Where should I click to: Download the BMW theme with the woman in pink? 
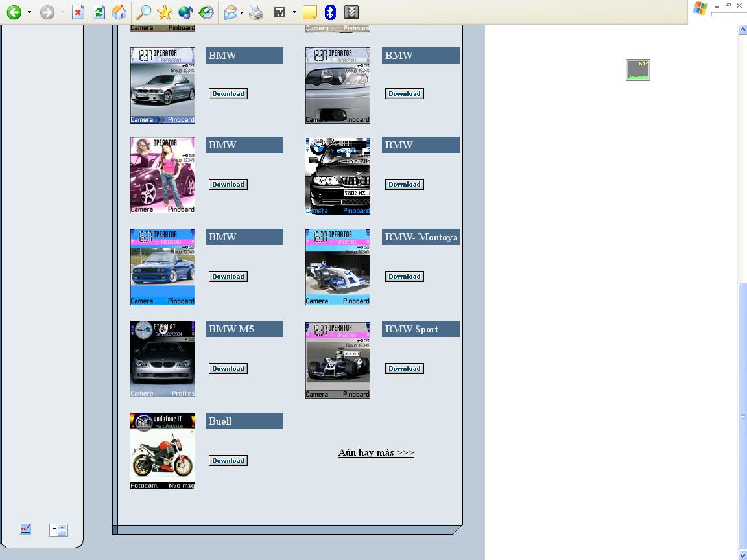228,184
